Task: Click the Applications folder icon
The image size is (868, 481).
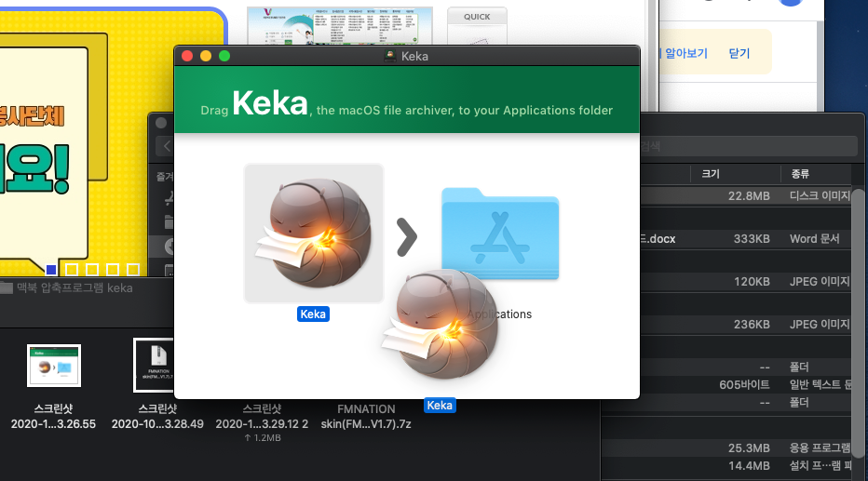Action: tap(500, 234)
